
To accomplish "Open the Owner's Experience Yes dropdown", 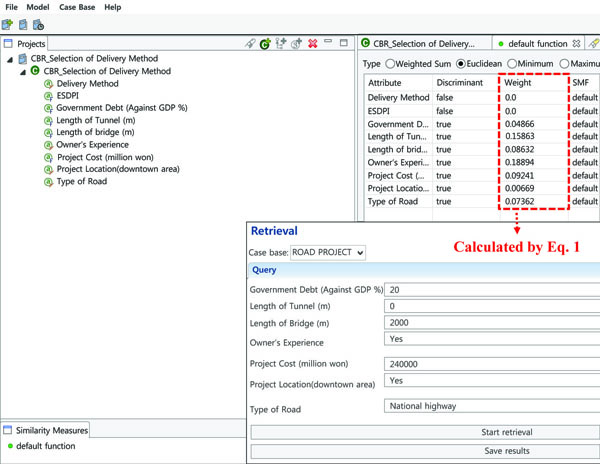I will [x=492, y=339].
